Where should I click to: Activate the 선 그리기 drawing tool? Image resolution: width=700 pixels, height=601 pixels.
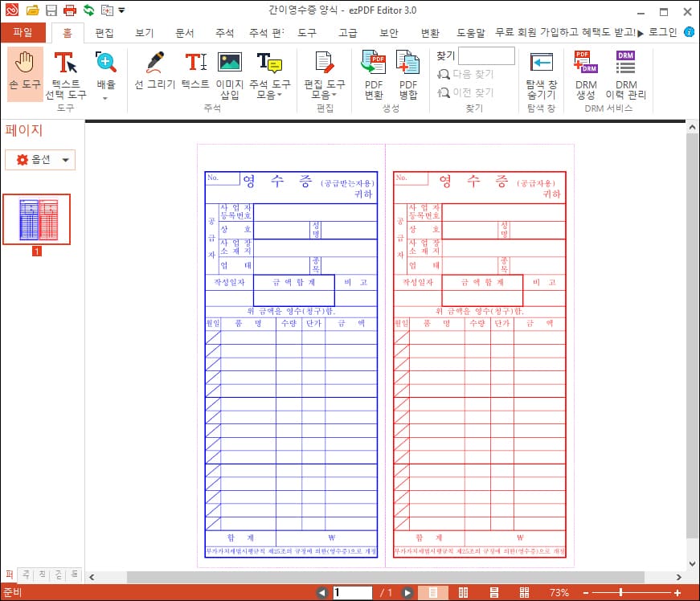click(154, 72)
